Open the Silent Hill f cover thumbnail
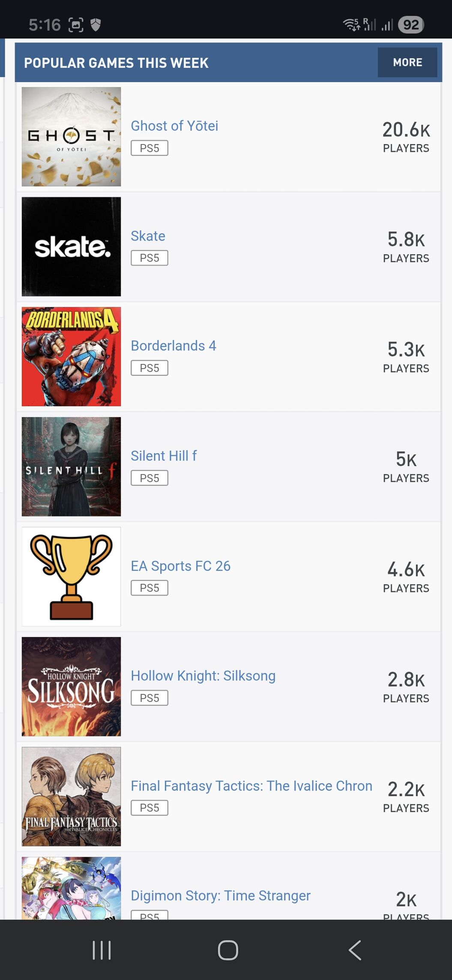The image size is (452, 980). click(x=71, y=466)
